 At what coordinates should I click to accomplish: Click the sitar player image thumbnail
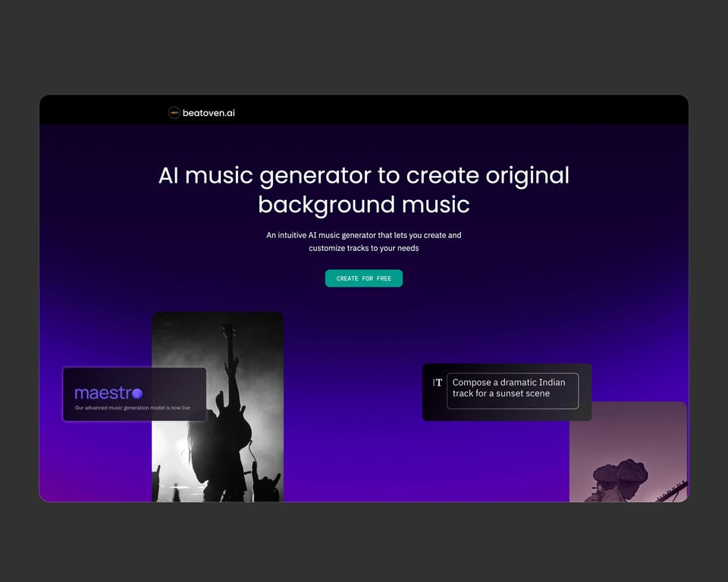(629, 455)
